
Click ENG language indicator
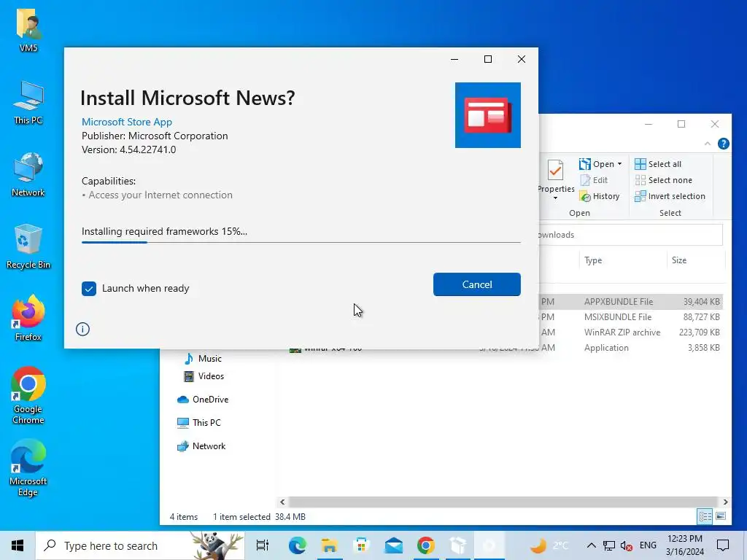[x=648, y=545]
